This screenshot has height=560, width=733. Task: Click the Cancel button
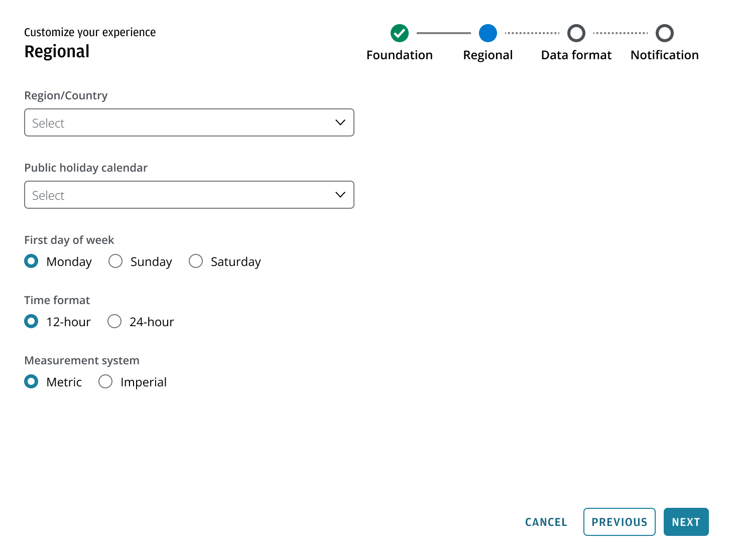tap(546, 522)
